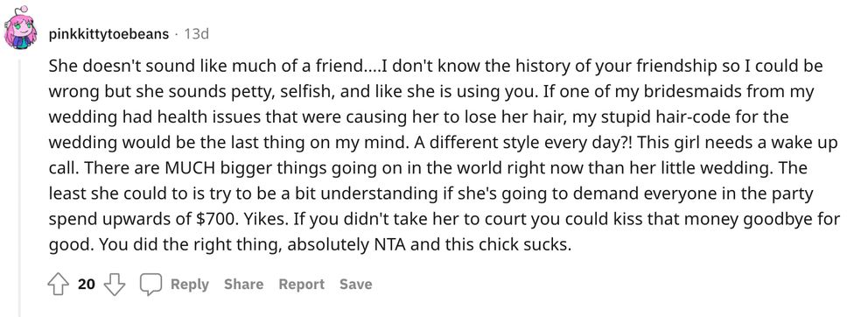868x317 pixels.
Task: Click the $700 amount in the comment
Action: tap(217, 220)
